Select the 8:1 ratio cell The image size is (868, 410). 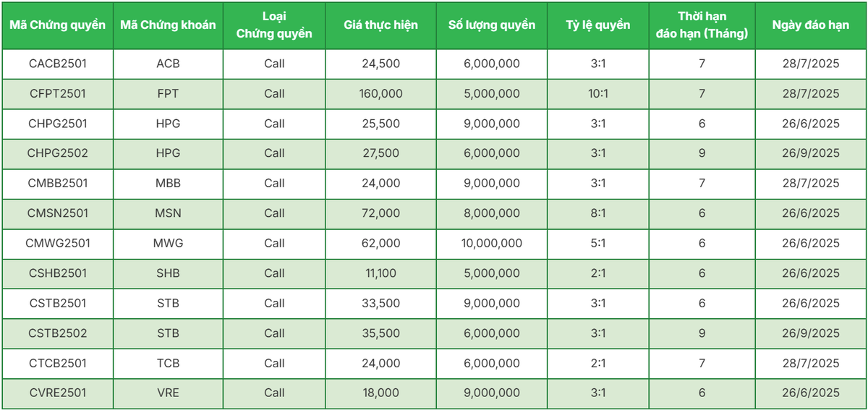tap(597, 213)
